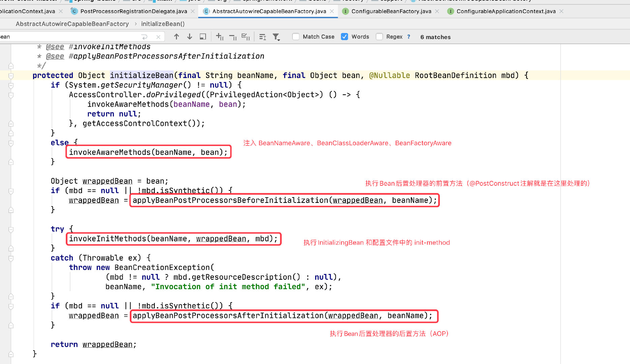
Task: Click getAccessControlContext() call
Action: click(x=141, y=124)
